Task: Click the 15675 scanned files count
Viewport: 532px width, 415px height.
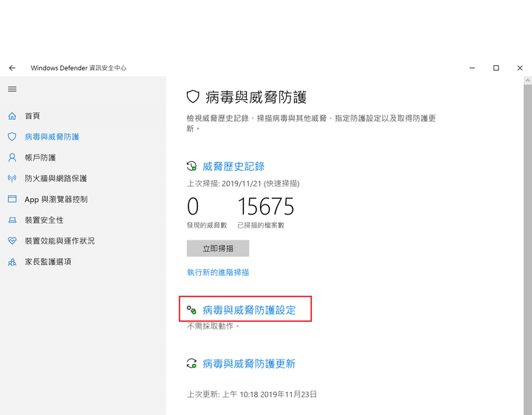Action: [x=266, y=206]
